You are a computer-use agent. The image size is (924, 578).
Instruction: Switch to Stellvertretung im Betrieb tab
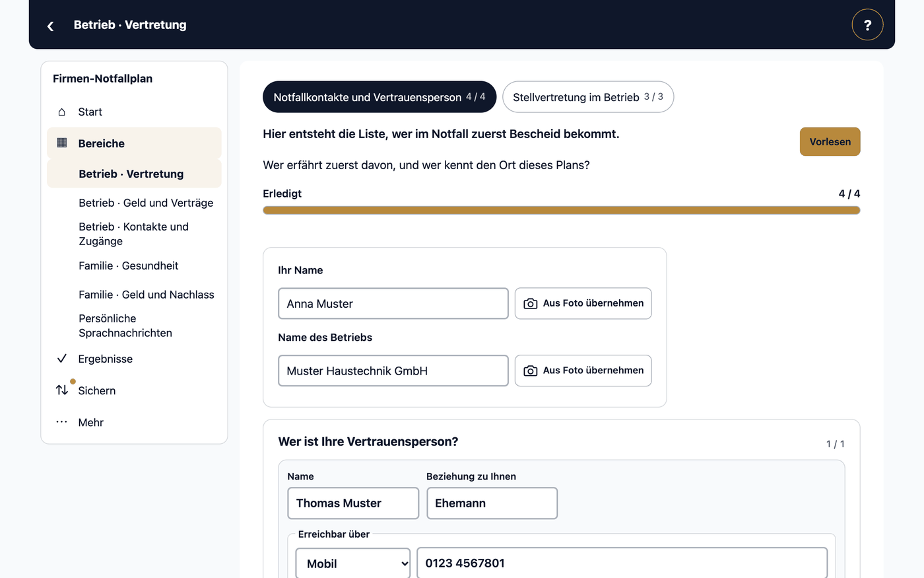coord(588,97)
